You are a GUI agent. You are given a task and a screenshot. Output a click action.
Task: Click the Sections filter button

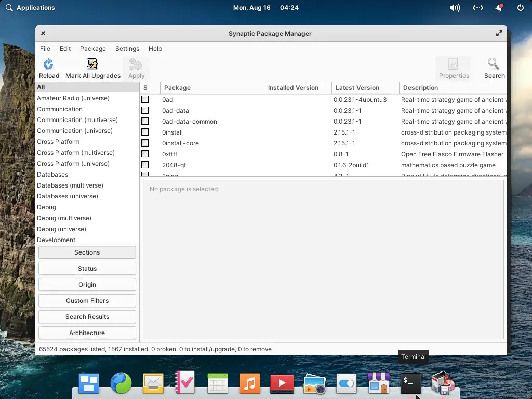(x=87, y=252)
